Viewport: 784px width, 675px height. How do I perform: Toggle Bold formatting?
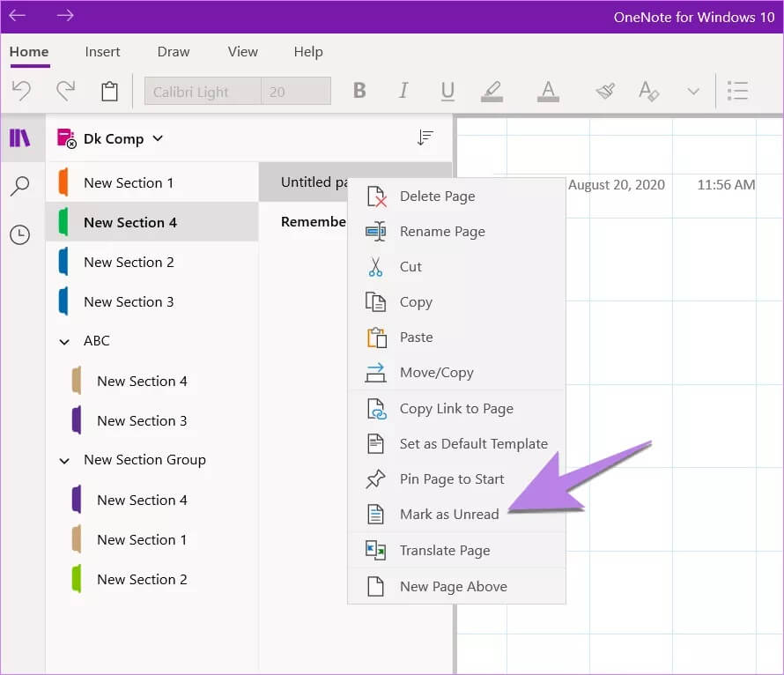point(359,91)
